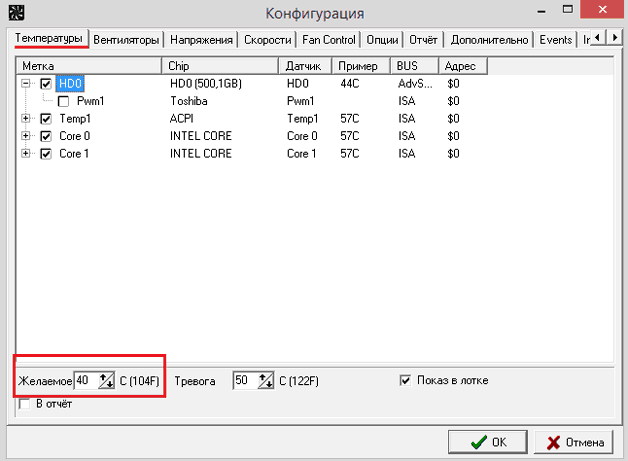The image size is (628, 461).
Task: Select the HD0 label in the tree
Action: 70,83
